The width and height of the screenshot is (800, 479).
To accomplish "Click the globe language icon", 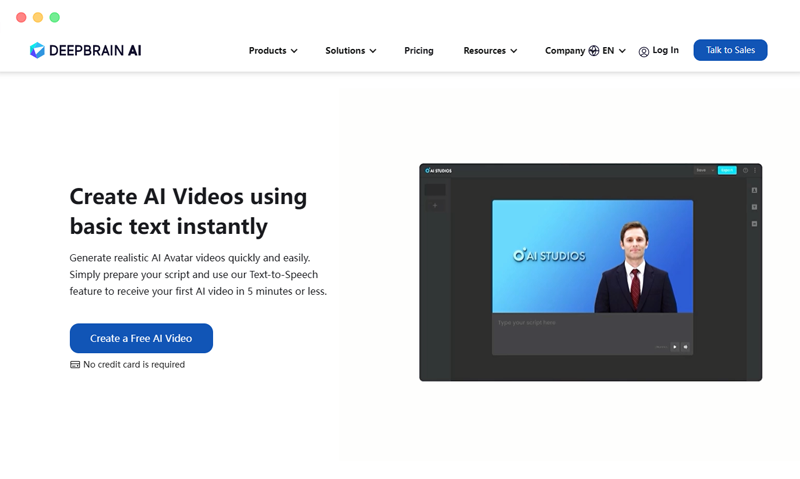I will coord(594,51).
